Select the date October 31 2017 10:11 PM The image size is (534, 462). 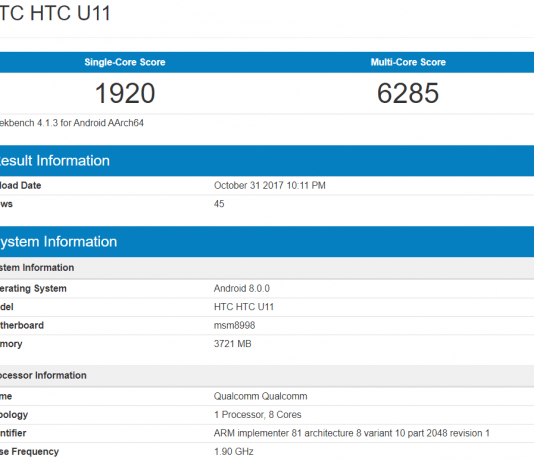(x=269, y=186)
